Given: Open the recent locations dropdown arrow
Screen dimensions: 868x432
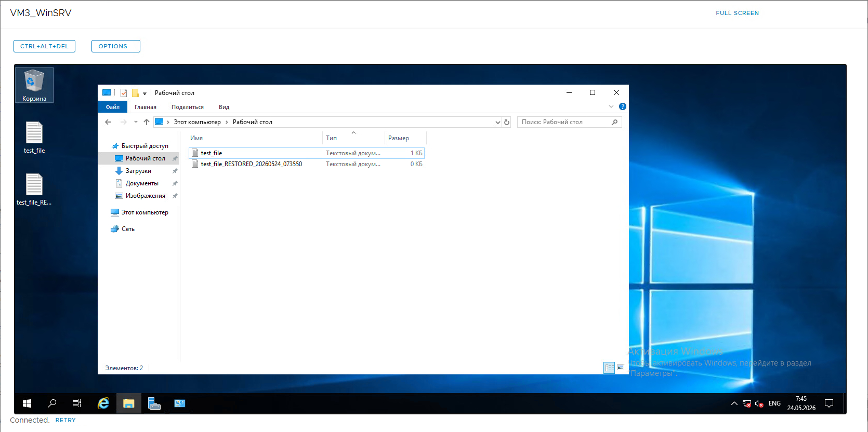Looking at the screenshot, I should pyautogui.click(x=136, y=122).
